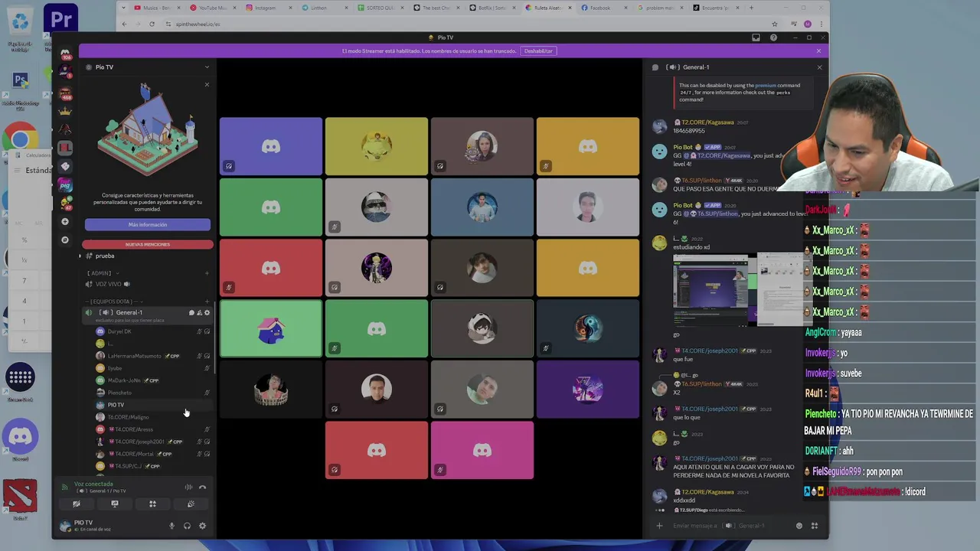Select the purple neon avatar video tile

588,390
